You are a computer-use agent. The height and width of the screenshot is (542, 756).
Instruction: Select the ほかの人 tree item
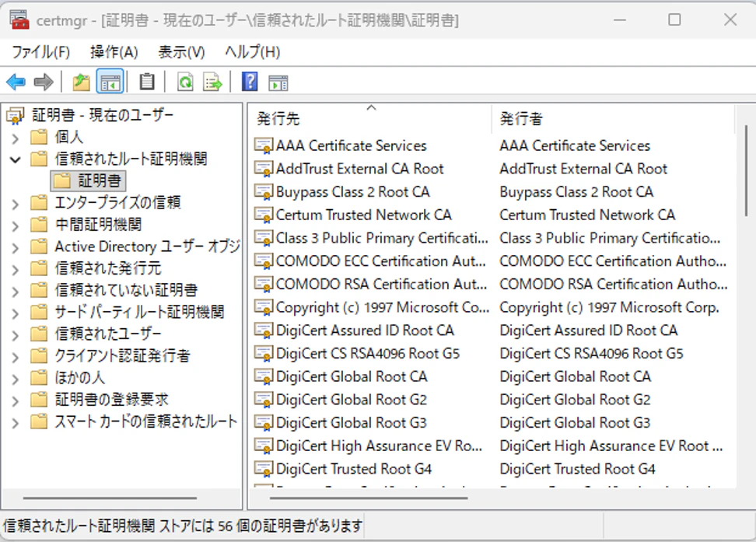tap(79, 378)
